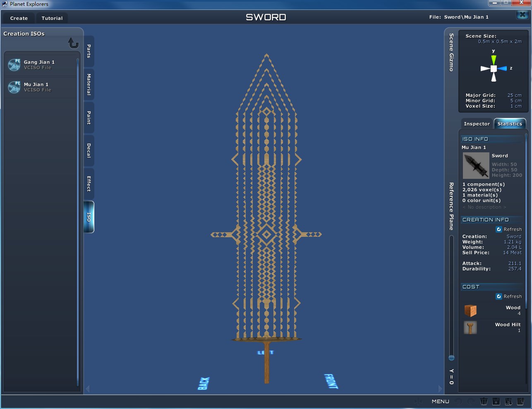Click the Attack value 211.1
The image size is (532, 409).
(515, 263)
